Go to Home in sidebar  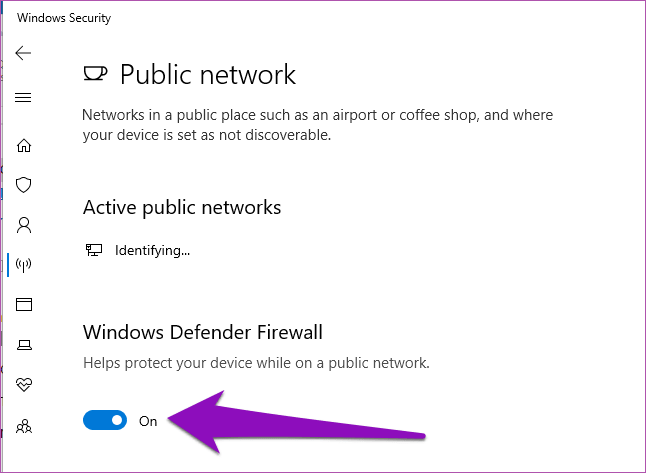pos(23,145)
